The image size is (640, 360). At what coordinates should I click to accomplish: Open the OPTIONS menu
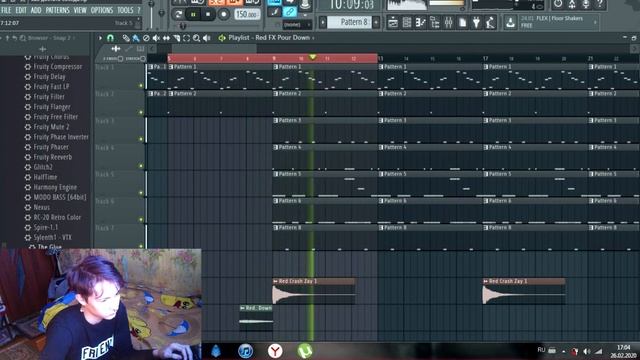(x=102, y=10)
